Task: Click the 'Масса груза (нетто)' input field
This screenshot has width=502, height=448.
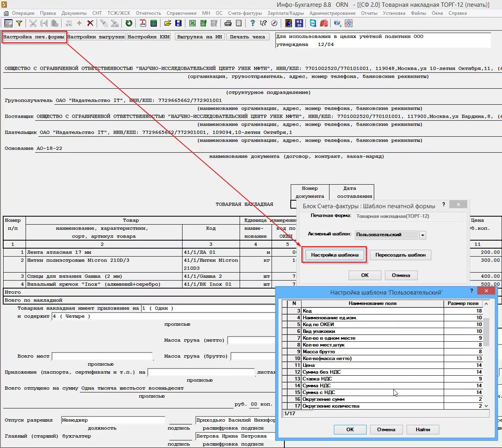Action: (x=252, y=340)
